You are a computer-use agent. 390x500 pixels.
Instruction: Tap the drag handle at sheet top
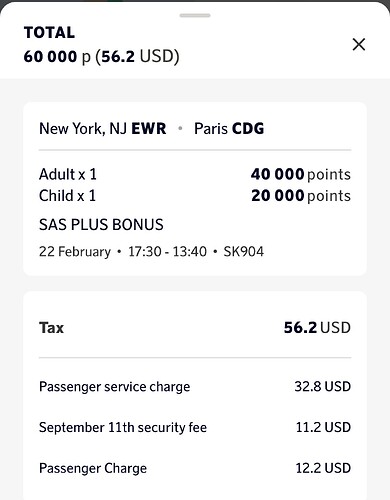click(x=195, y=15)
